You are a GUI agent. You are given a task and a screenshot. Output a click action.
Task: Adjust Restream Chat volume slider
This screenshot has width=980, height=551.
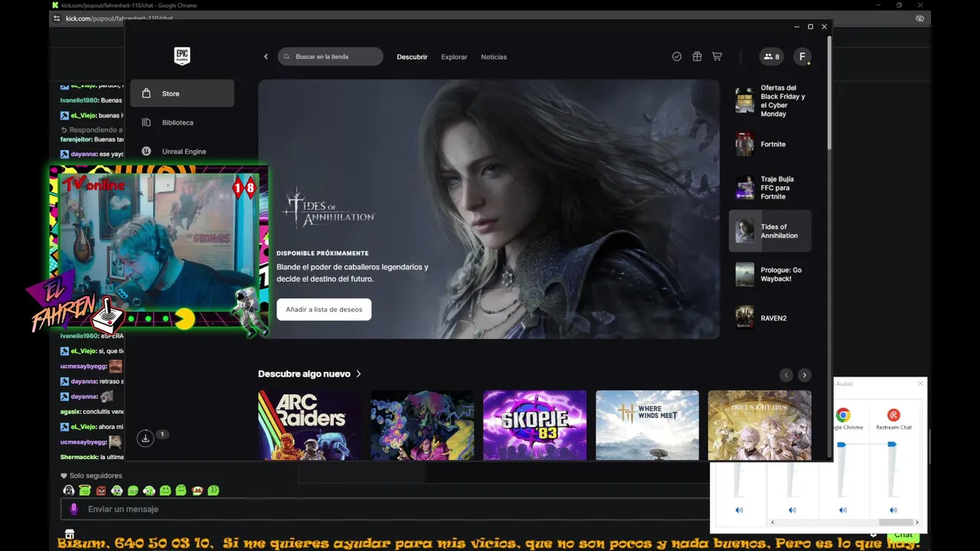pos(892,445)
